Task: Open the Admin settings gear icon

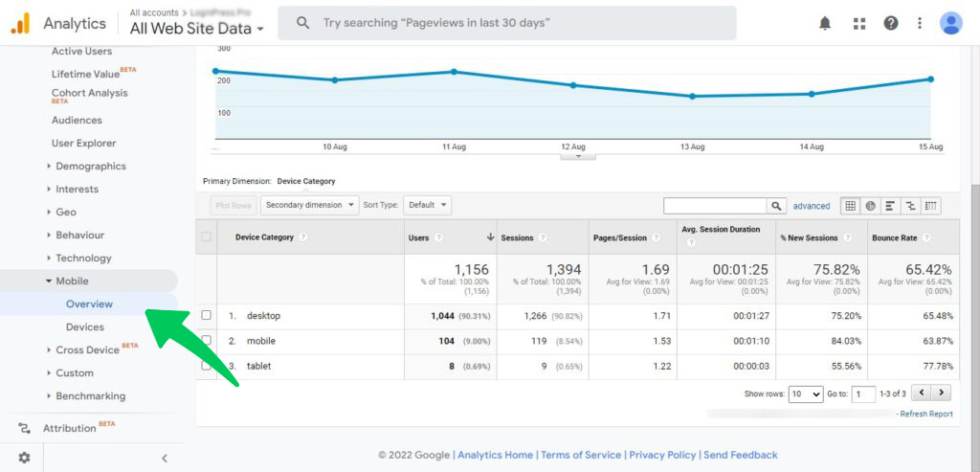Action: [24, 458]
